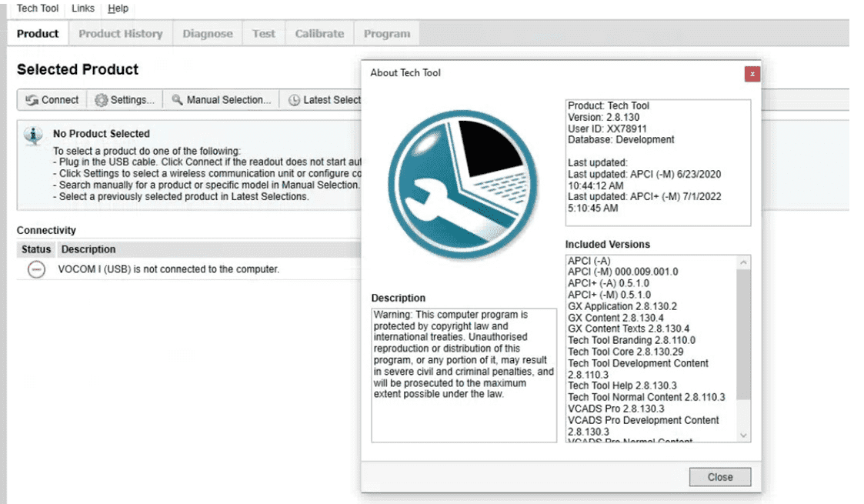Click the 'Version: 2.8.130' text
Image resolution: width=864 pixels, height=504 pixels.
pyautogui.click(x=603, y=117)
